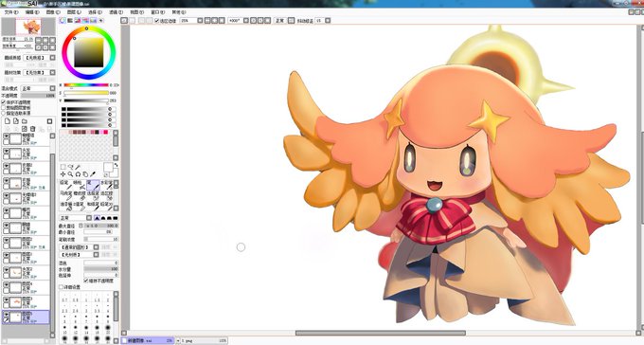Toggle 维持不透明度 checkbox in brush settings

(86, 281)
